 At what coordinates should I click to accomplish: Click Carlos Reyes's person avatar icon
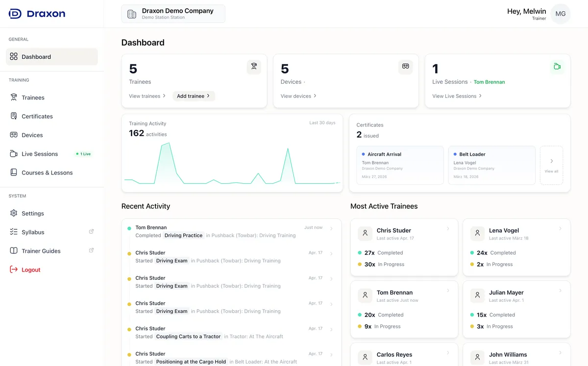[x=365, y=358]
